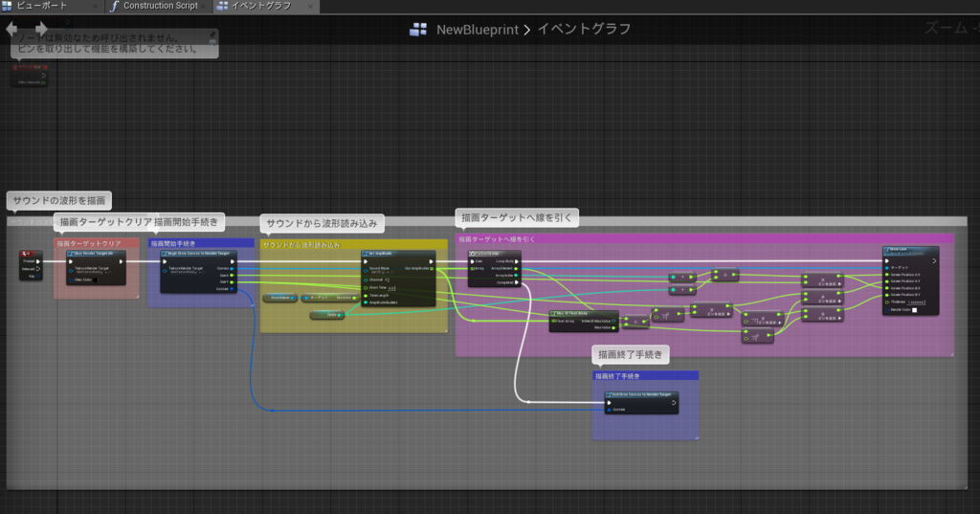Open the Clear Color black swatch
The width and height of the screenshot is (980, 514).
tap(95, 279)
